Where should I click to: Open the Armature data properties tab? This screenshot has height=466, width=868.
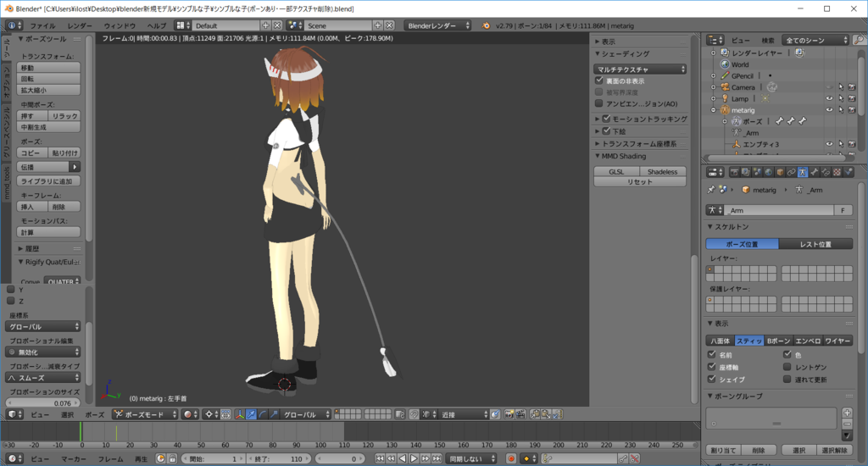tap(803, 173)
